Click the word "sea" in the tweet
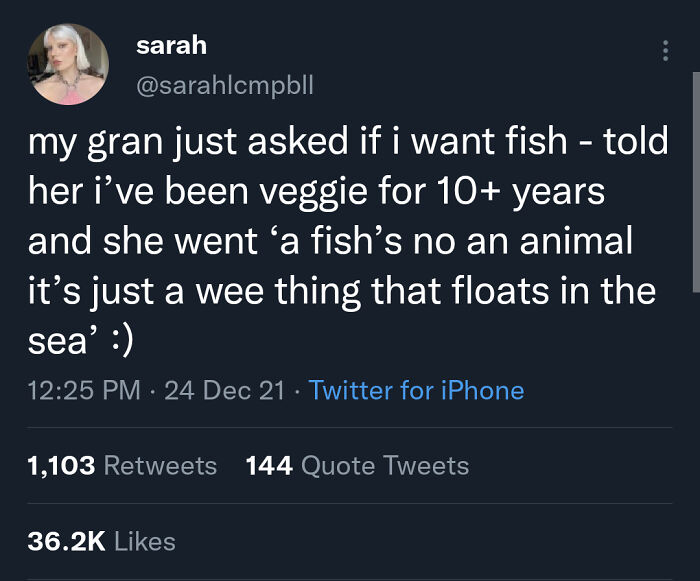The width and height of the screenshot is (700, 581). coord(57,343)
